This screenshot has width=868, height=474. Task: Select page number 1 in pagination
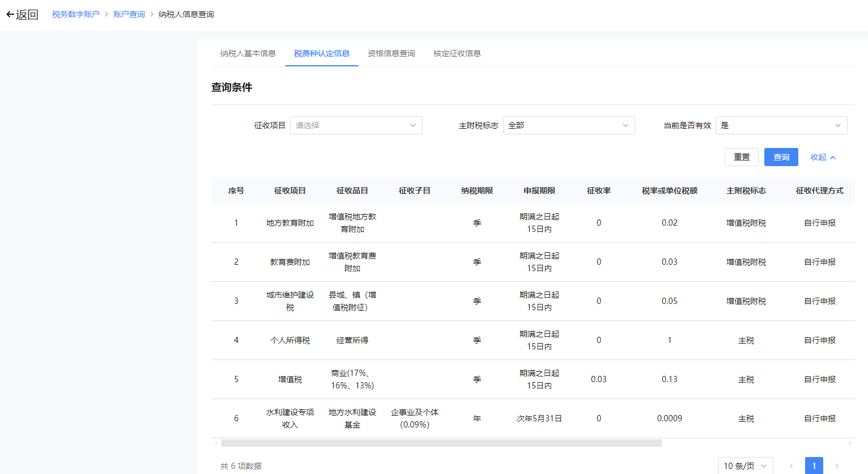[x=814, y=466]
